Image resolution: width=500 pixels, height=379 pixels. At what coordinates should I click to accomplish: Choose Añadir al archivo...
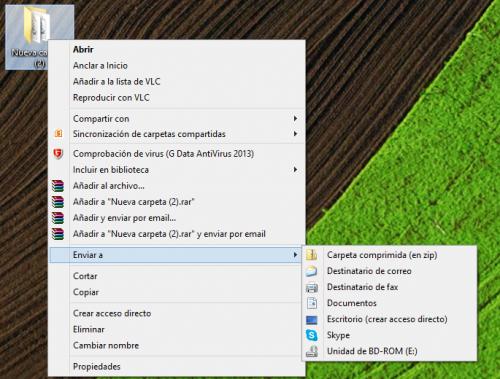point(177,186)
